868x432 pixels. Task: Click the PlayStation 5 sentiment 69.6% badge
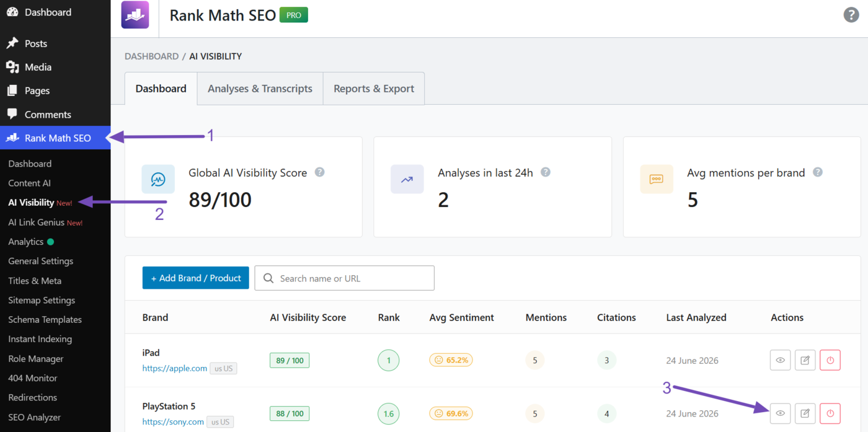[x=451, y=413]
